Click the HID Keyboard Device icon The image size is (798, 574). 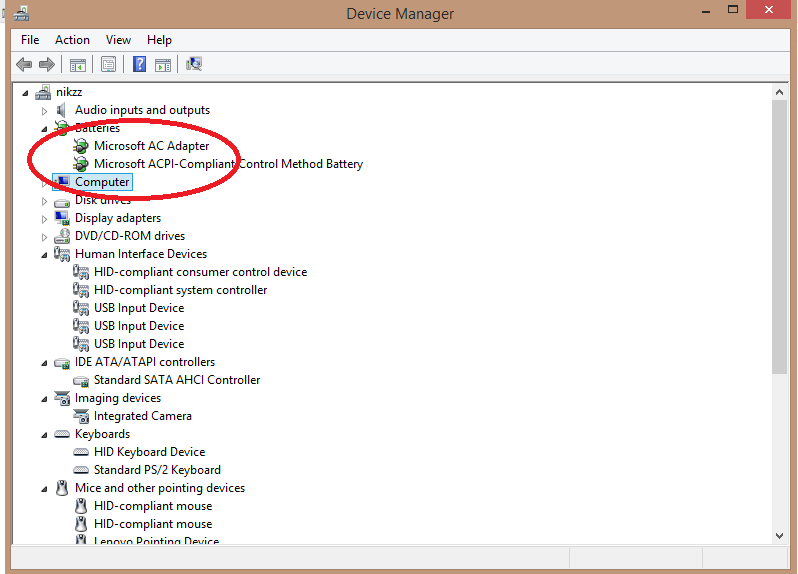[81, 452]
